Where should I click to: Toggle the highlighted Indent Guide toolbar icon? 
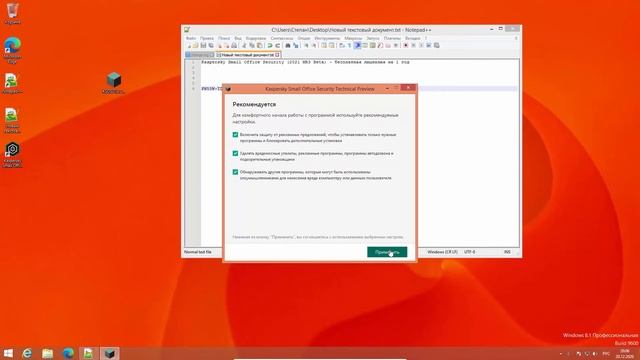coord(357,45)
